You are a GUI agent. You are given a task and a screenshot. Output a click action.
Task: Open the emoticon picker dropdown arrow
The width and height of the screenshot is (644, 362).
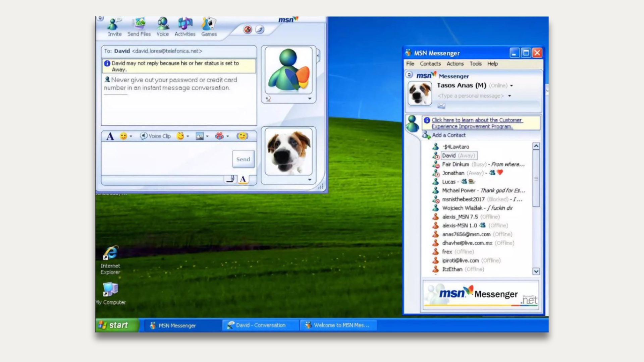131,136
